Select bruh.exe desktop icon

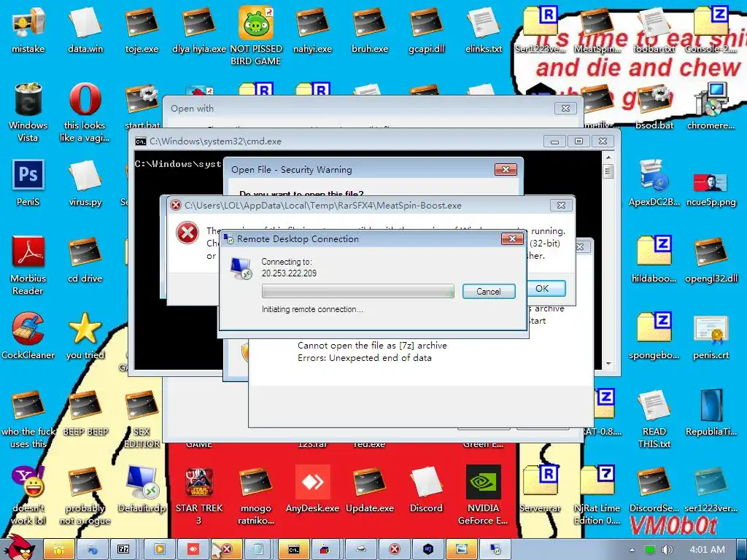[370, 29]
